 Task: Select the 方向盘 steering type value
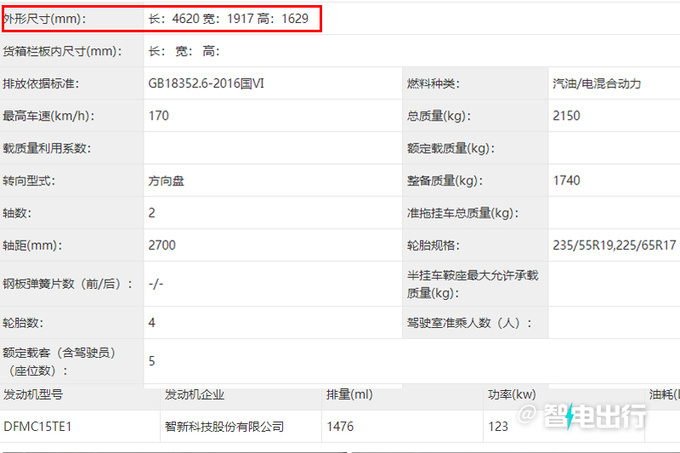(166, 181)
